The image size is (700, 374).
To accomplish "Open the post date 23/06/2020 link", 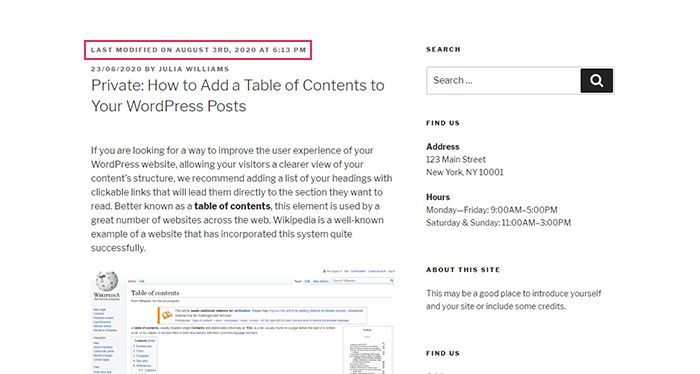I will (117, 69).
